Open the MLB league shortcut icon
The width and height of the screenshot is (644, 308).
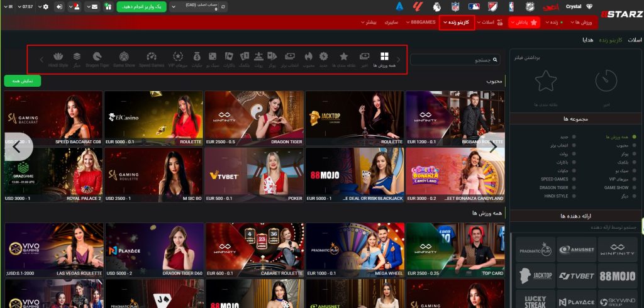474,6
